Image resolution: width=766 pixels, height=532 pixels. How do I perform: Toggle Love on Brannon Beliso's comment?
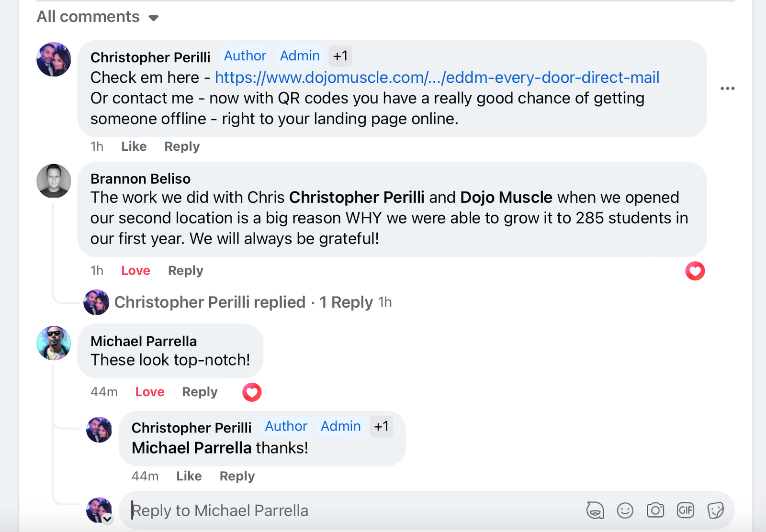pyautogui.click(x=135, y=271)
